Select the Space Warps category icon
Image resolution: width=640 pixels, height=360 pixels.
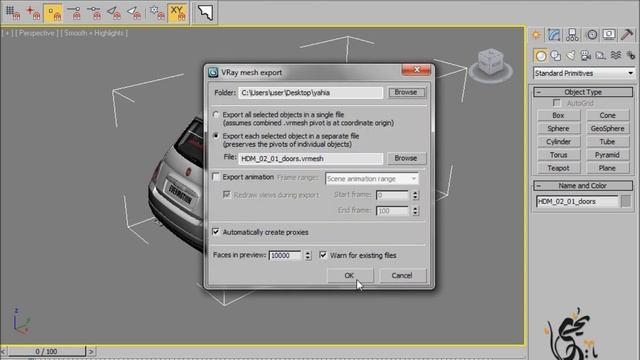coord(616,56)
